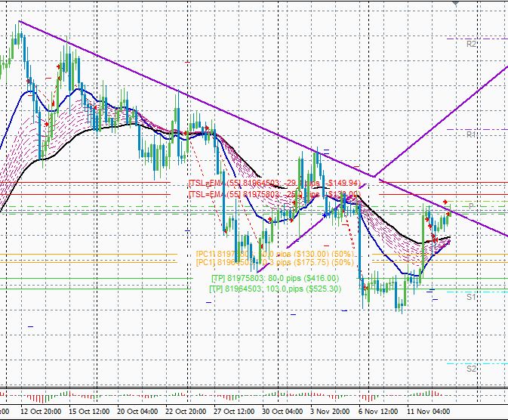Click the blue trade entry arrow near 3 Nov

(x=325, y=215)
